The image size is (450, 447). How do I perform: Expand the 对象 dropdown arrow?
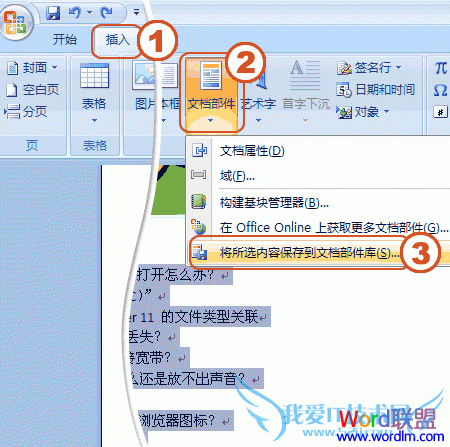pos(387,111)
